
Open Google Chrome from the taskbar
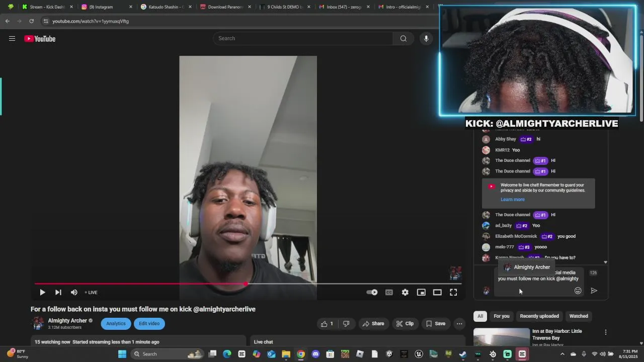point(301,354)
